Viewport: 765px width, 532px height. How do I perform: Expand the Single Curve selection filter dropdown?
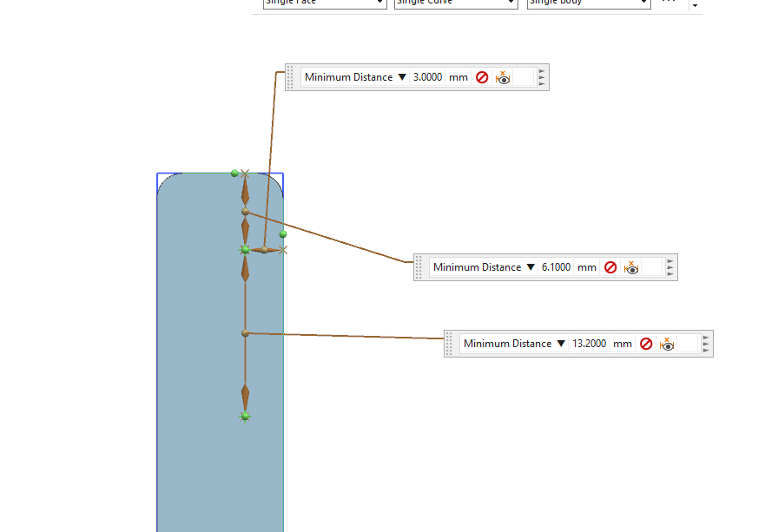(x=511, y=3)
